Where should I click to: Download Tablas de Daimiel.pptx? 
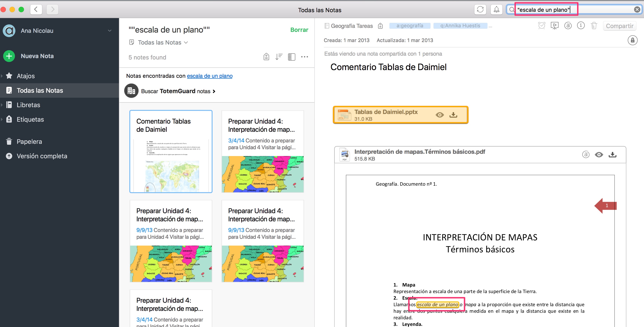coord(453,115)
